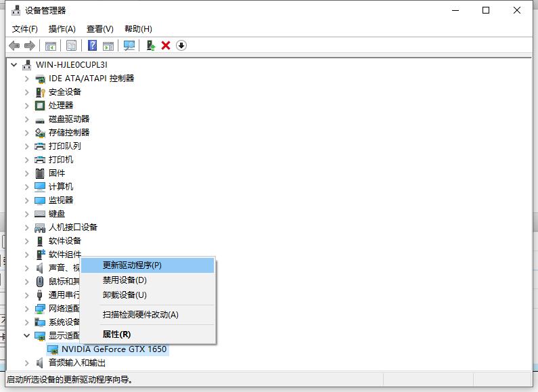Click the 计算机 computer icon

(x=40, y=187)
